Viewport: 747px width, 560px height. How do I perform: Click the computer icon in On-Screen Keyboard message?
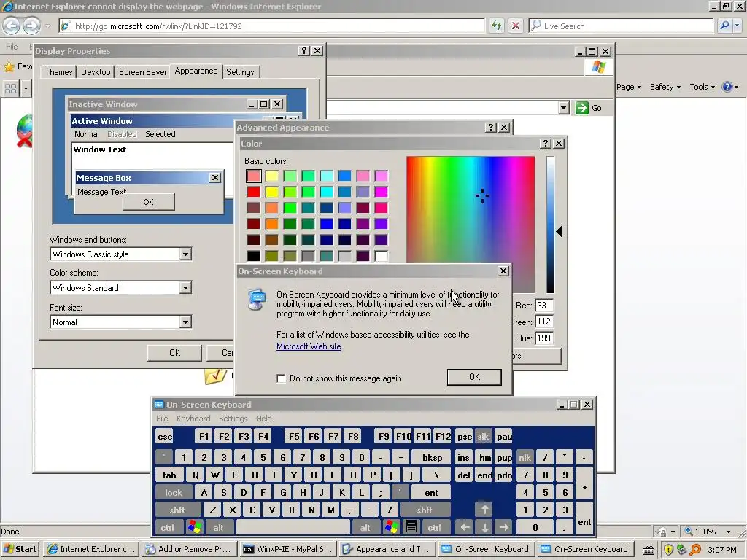point(258,299)
